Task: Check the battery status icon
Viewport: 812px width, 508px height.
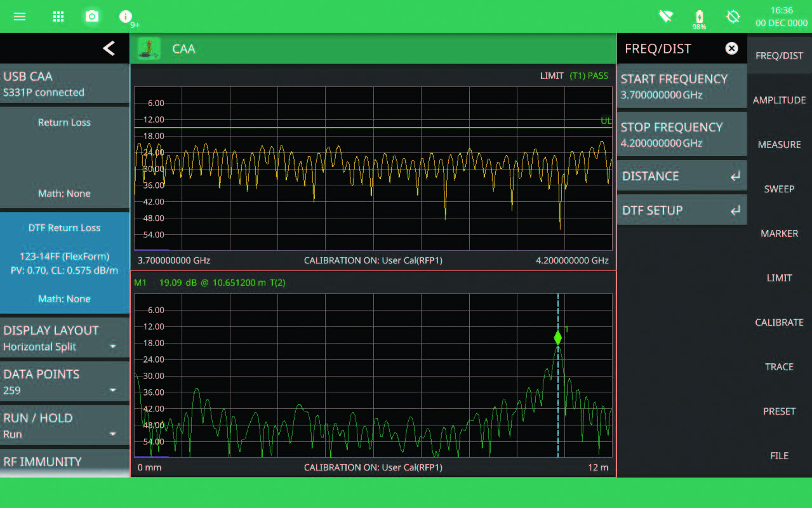Action: coord(699,17)
